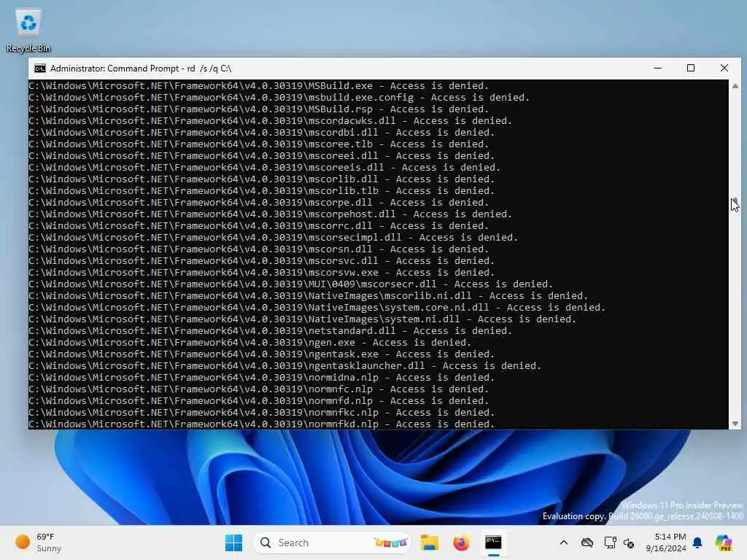747x560 pixels.
Task: Click the line containing normnfc.nlp
Action: pos(259,389)
